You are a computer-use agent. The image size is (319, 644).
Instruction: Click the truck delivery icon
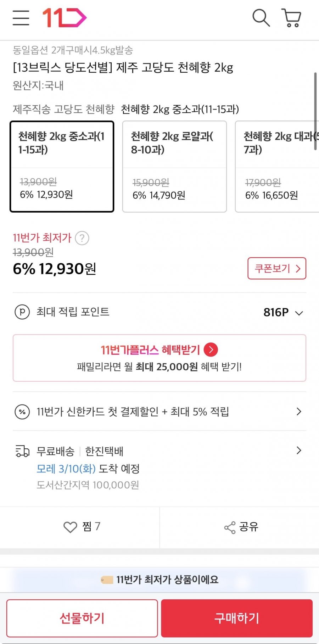point(22,451)
